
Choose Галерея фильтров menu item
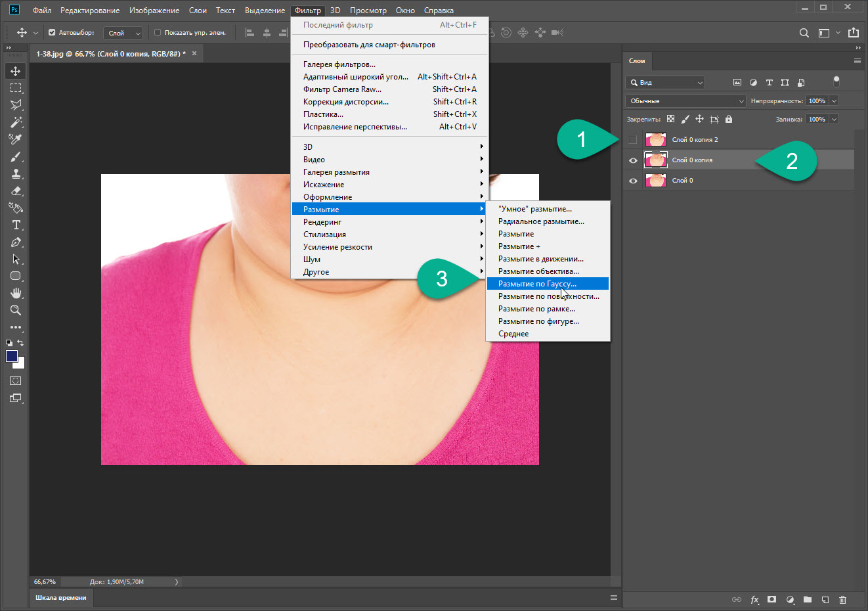click(x=390, y=64)
